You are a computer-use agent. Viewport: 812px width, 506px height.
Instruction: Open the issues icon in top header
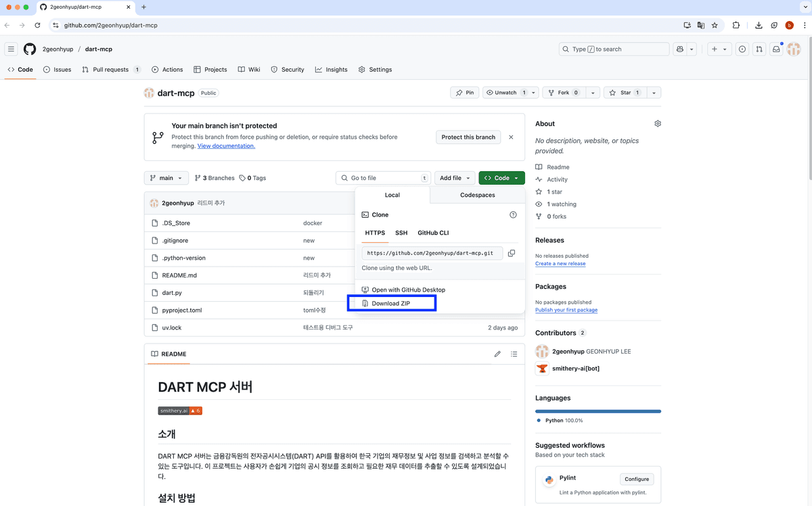tap(742, 49)
